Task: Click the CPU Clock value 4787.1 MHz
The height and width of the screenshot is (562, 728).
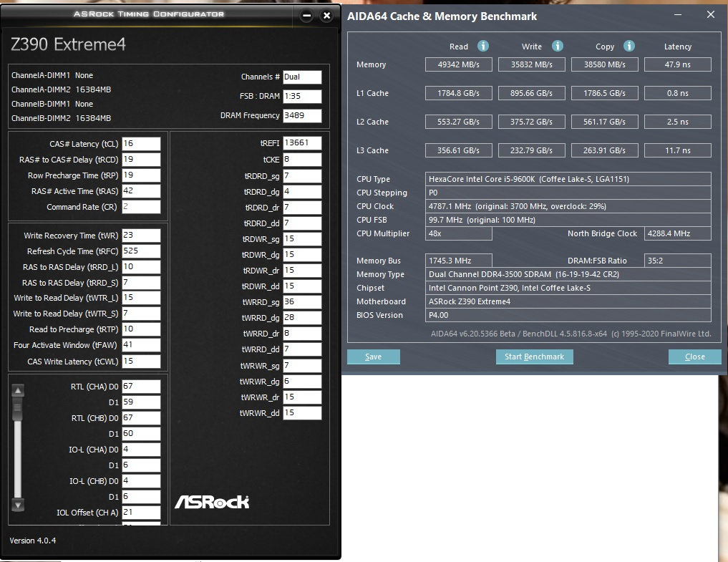Action: pos(568,206)
